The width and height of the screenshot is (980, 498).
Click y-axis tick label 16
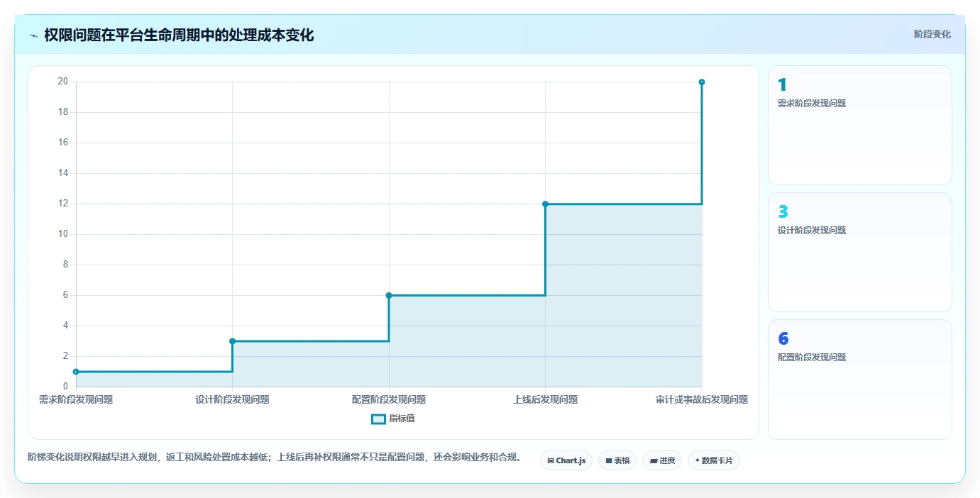coord(62,143)
